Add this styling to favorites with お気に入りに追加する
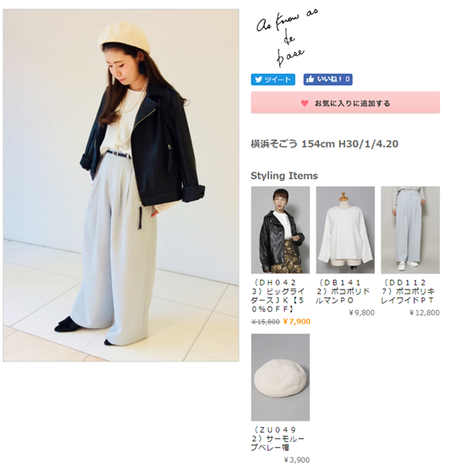Viewport: 476px width, 469px height. tap(345, 102)
